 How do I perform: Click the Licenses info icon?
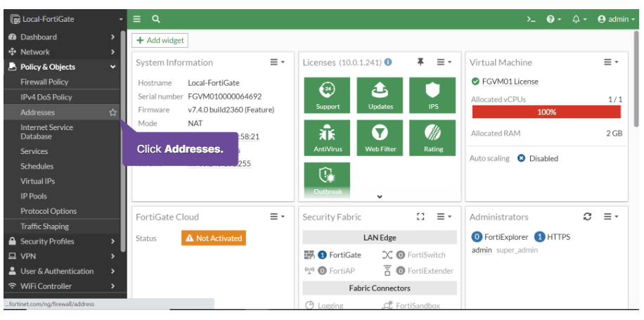(x=388, y=63)
